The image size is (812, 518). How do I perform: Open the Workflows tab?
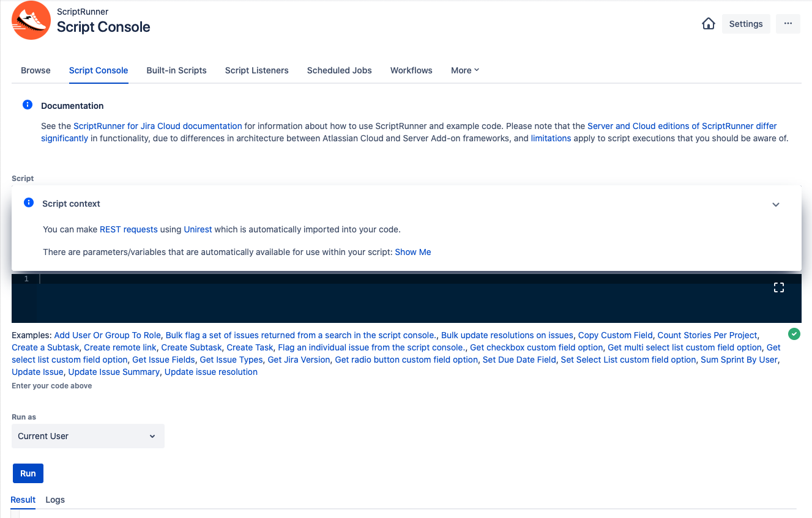click(411, 70)
